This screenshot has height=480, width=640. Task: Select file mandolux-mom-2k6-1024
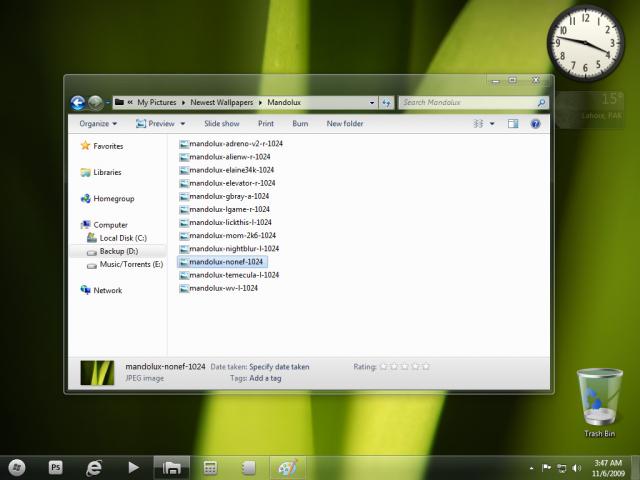click(x=227, y=236)
